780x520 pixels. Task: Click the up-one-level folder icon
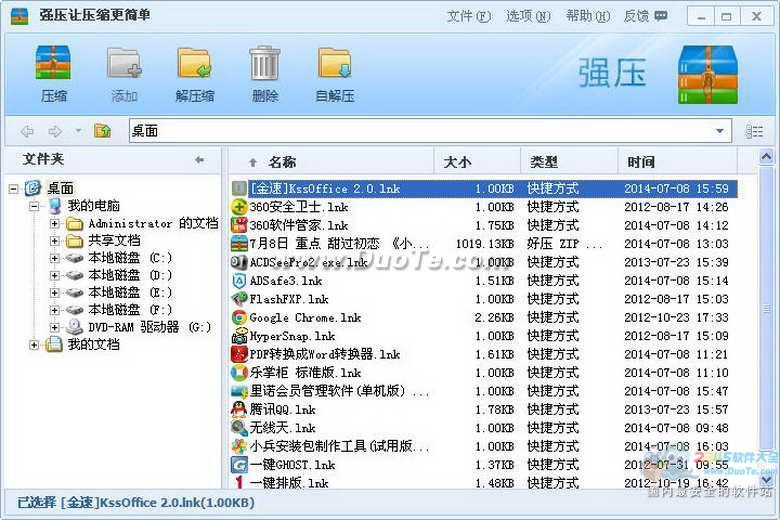point(102,131)
